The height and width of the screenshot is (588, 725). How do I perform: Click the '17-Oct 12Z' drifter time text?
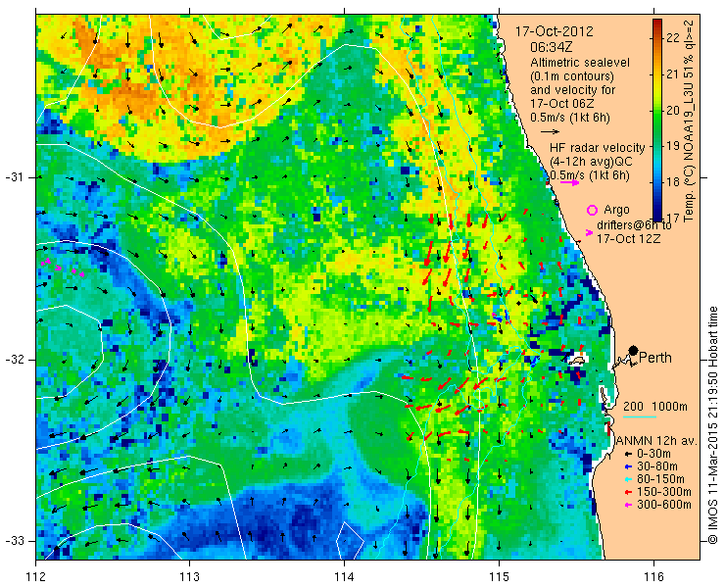point(628,239)
